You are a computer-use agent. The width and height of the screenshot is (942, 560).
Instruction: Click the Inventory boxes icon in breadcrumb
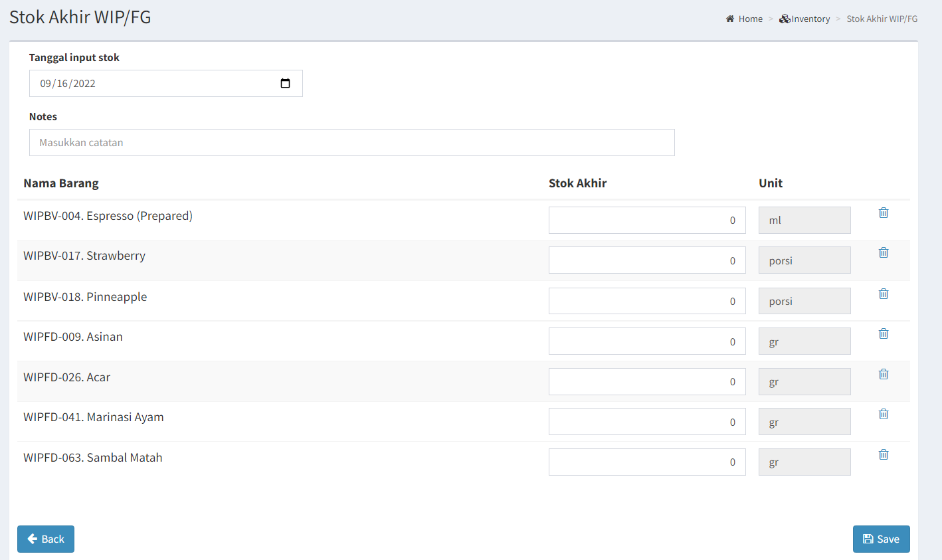click(x=785, y=19)
